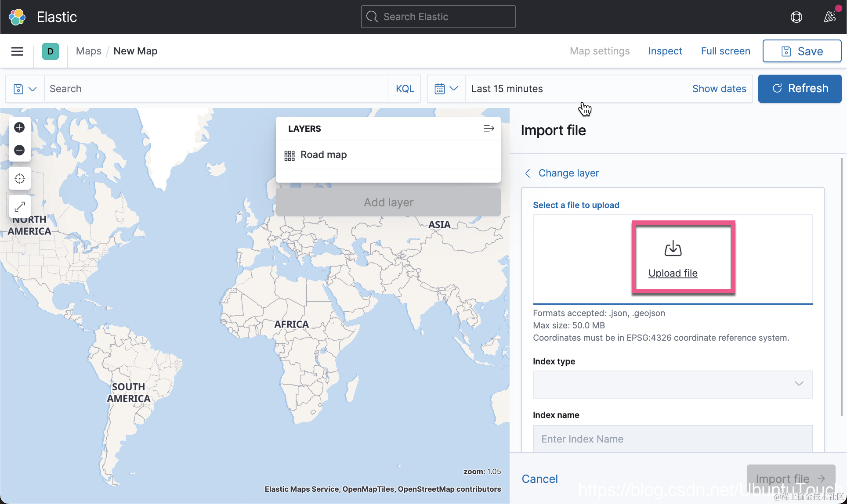Open the map tools expand icon
847x504 pixels.
(19, 206)
